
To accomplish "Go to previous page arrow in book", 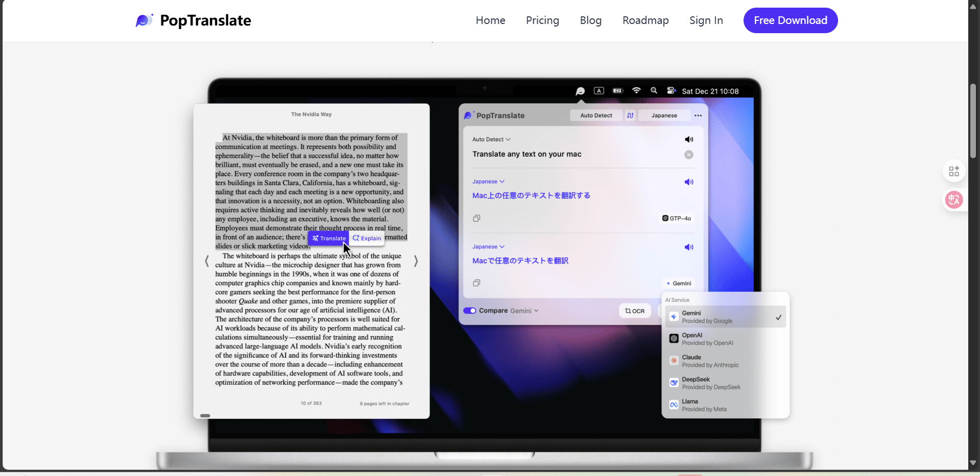I will [x=207, y=261].
